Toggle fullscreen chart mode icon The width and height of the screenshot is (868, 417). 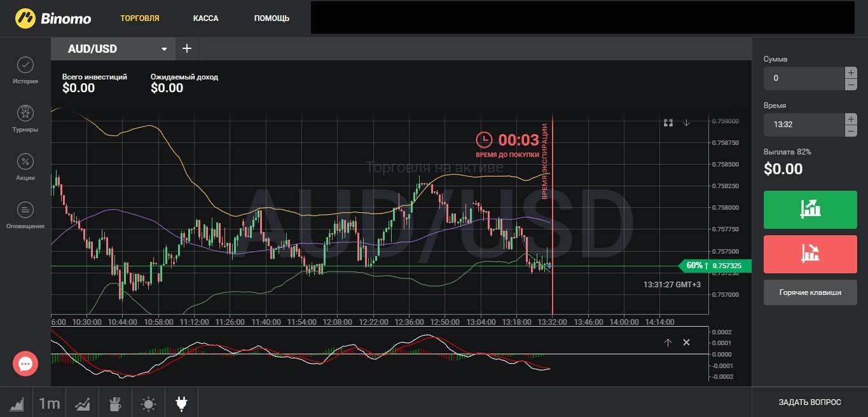668,123
